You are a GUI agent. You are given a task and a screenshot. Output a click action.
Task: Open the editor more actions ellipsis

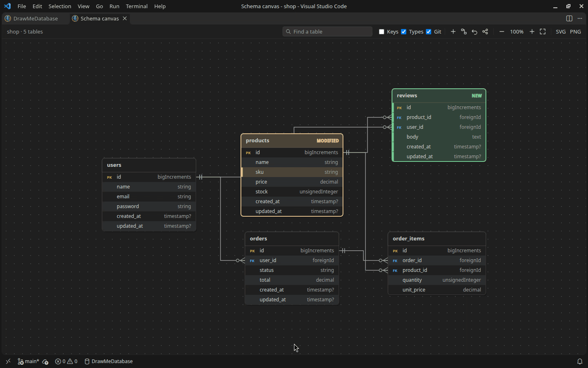coord(580,18)
